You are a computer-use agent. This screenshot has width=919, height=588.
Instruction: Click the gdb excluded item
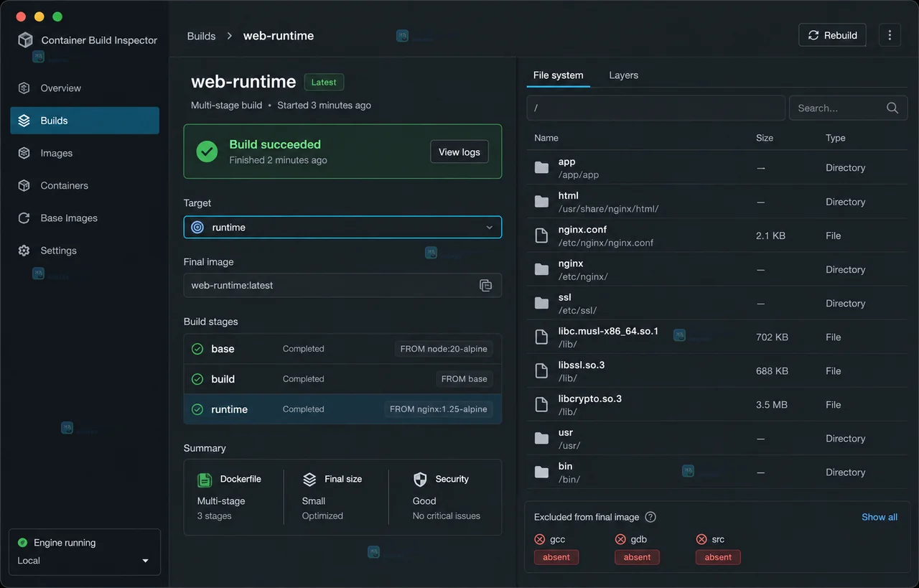click(x=632, y=539)
